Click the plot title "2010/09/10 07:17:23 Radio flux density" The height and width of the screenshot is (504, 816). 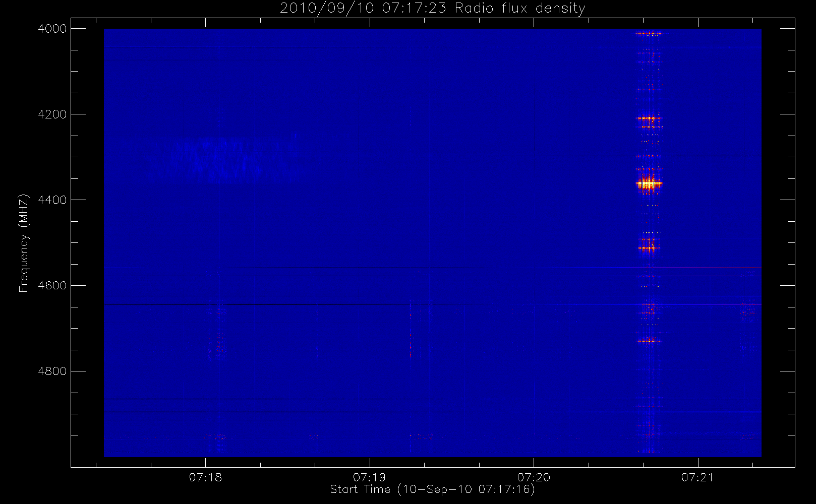click(x=433, y=8)
